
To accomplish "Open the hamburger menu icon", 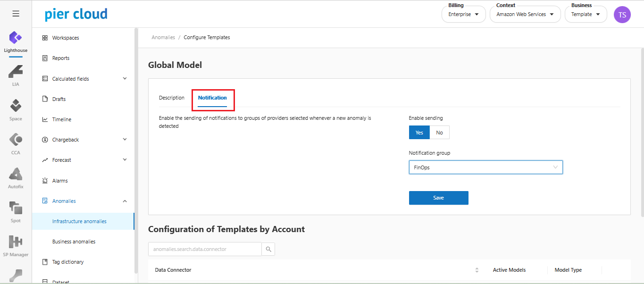I will 16,14.
